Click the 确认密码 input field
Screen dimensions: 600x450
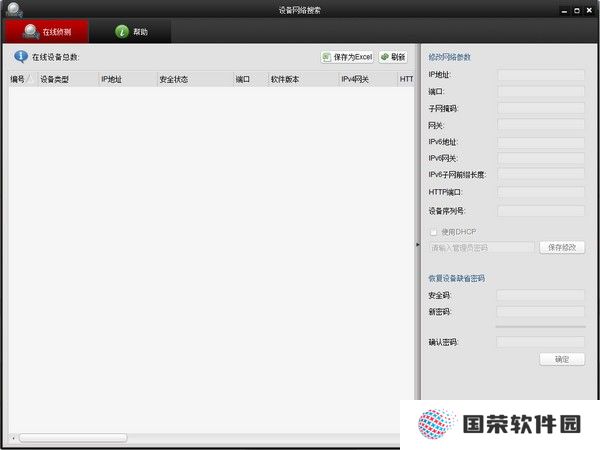tap(540, 342)
